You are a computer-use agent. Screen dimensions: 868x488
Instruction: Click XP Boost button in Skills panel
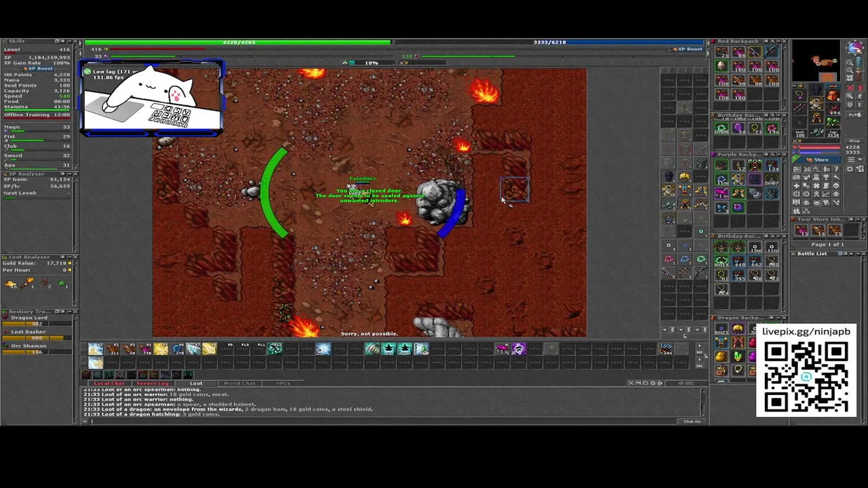click(37, 68)
